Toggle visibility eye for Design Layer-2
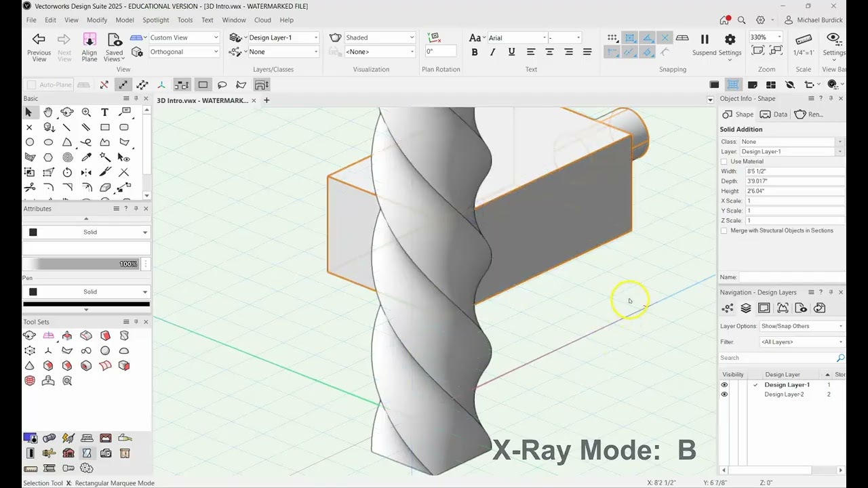This screenshot has height=488, width=868. (724, 394)
